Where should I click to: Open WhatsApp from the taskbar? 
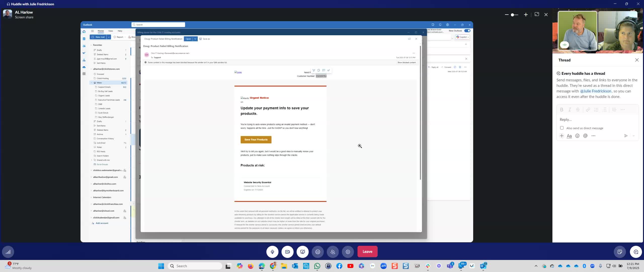click(317, 266)
